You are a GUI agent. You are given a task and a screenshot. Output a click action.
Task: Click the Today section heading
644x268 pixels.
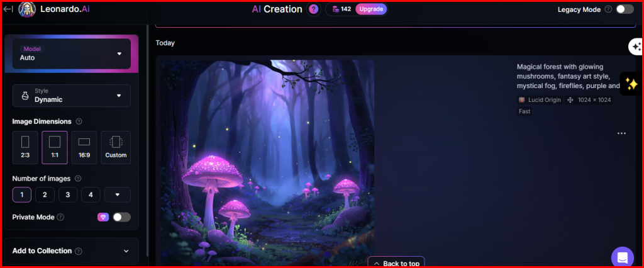[165, 43]
